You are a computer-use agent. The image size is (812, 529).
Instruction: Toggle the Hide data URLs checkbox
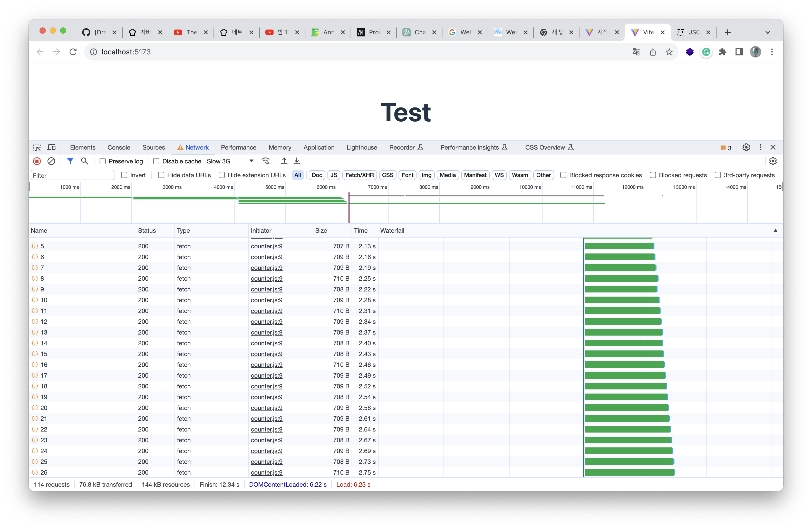pos(161,175)
